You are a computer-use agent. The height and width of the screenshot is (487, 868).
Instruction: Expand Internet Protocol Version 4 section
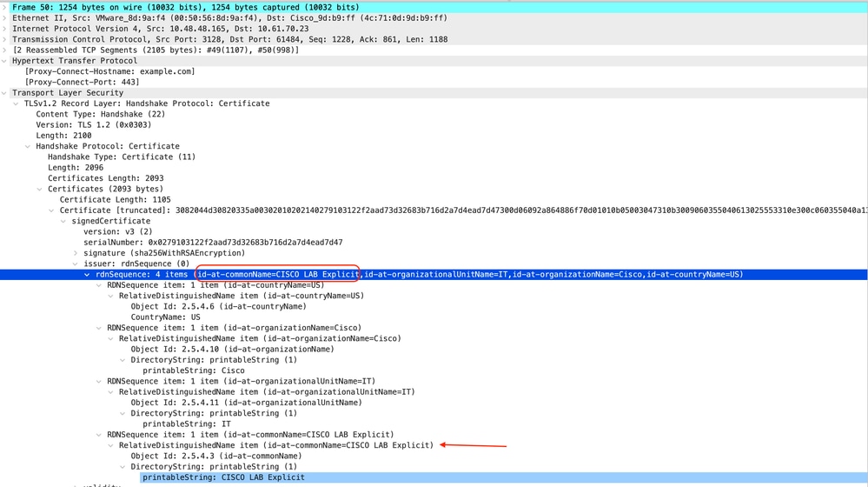click(x=4, y=29)
